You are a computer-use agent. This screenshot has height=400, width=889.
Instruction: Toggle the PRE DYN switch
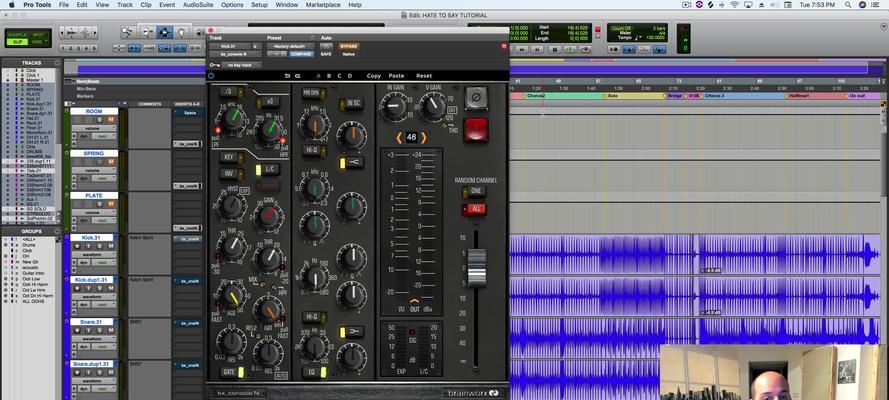pos(314,92)
